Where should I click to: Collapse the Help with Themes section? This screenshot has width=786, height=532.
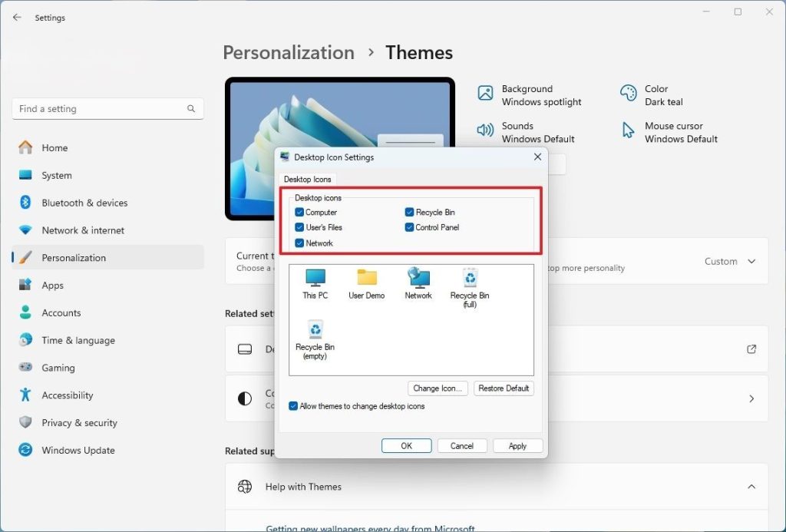[751, 487]
